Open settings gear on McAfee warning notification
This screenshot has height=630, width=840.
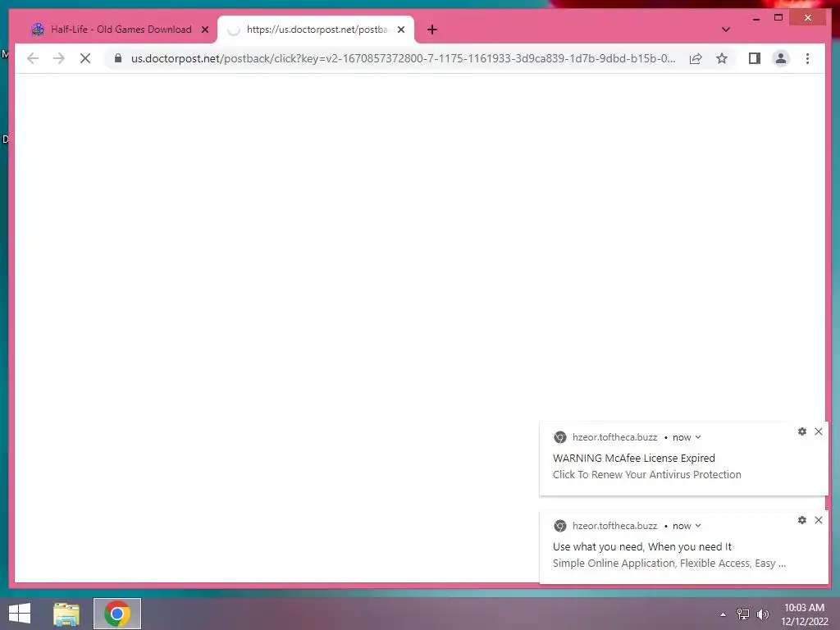802,431
